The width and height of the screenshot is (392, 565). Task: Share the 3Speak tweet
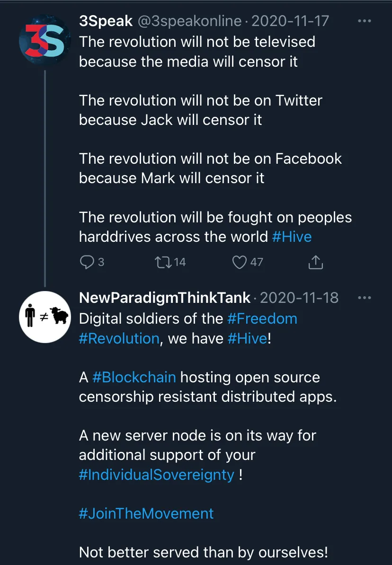point(316,262)
